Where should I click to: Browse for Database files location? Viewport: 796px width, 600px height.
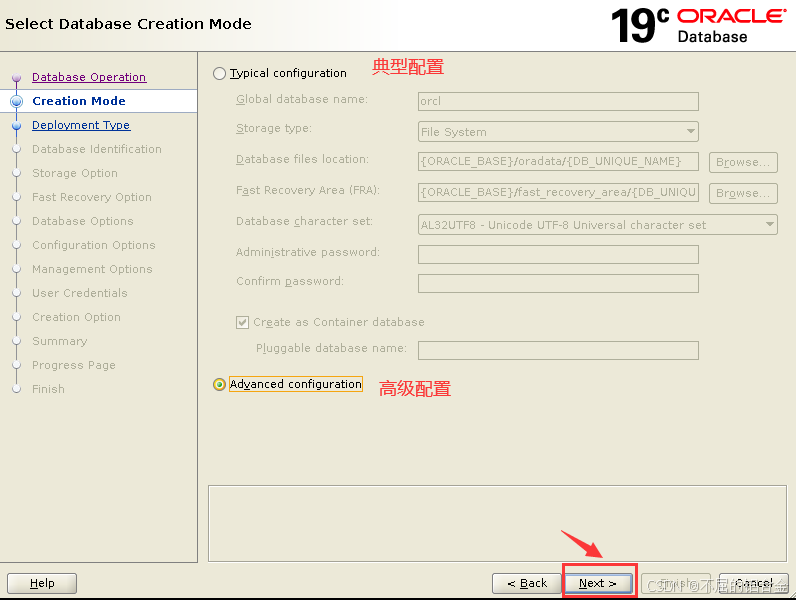coord(743,162)
